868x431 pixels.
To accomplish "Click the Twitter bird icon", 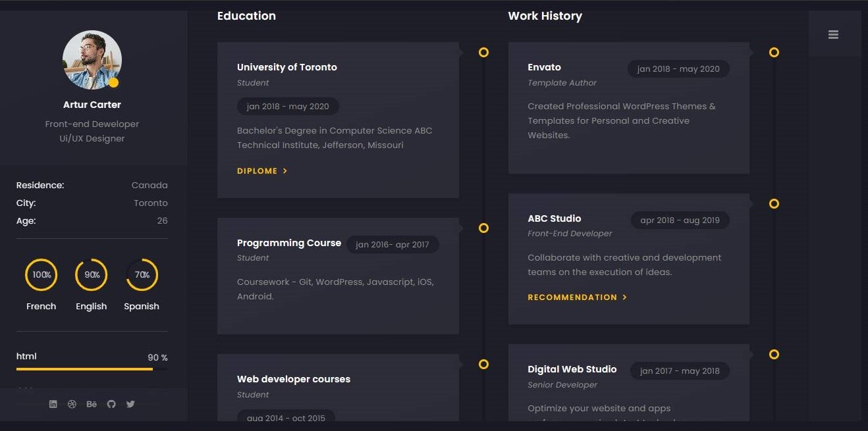I will (130, 404).
